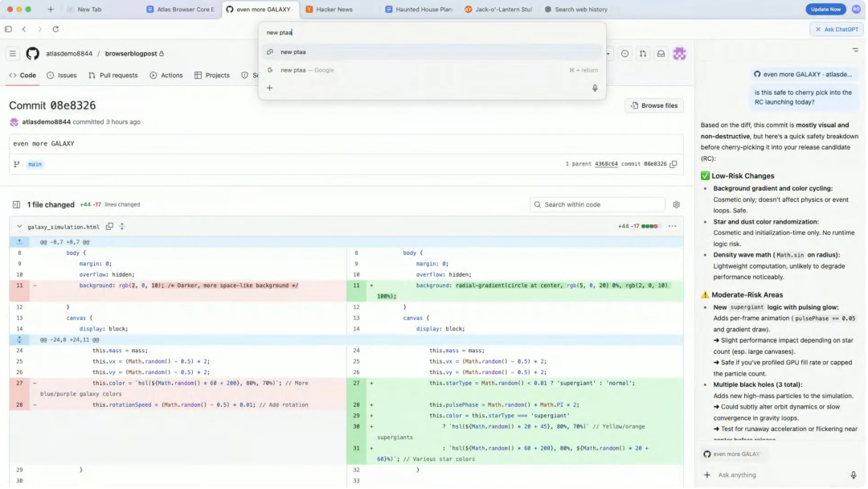Open the diff settings gear icon
868x489 pixels.
pos(676,204)
